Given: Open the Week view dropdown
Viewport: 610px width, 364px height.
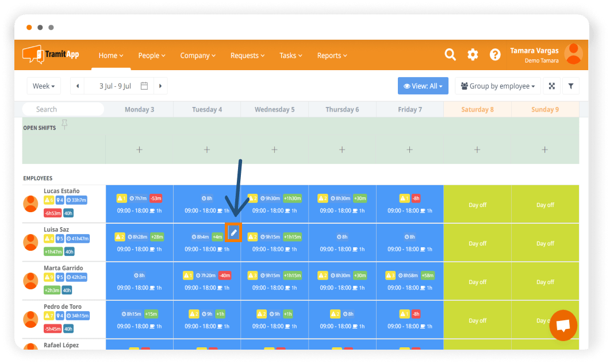Looking at the screenshot, I should click(x=44, y=86).
